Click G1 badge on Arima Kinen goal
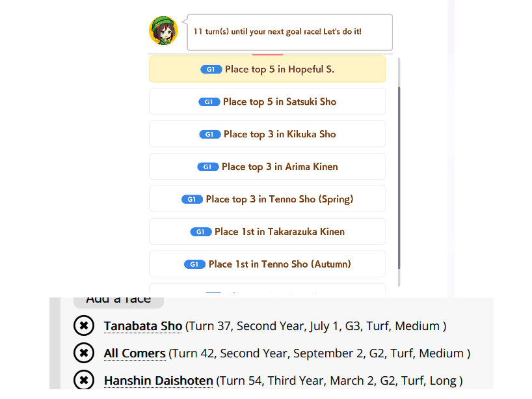 (x=207, y=167)
